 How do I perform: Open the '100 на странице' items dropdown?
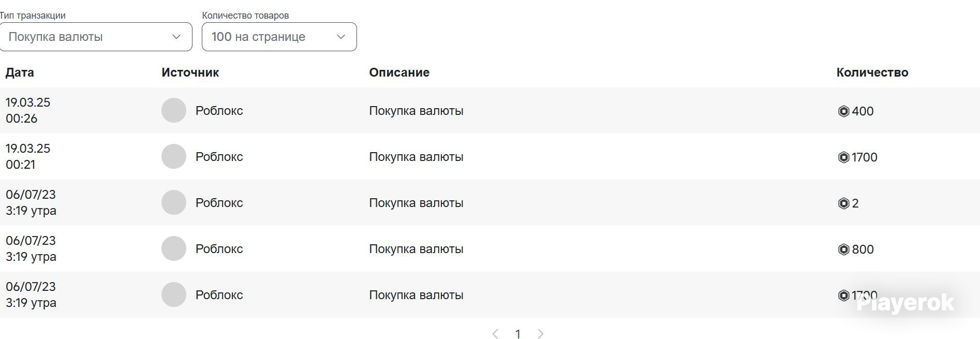(x=279, y=37)
